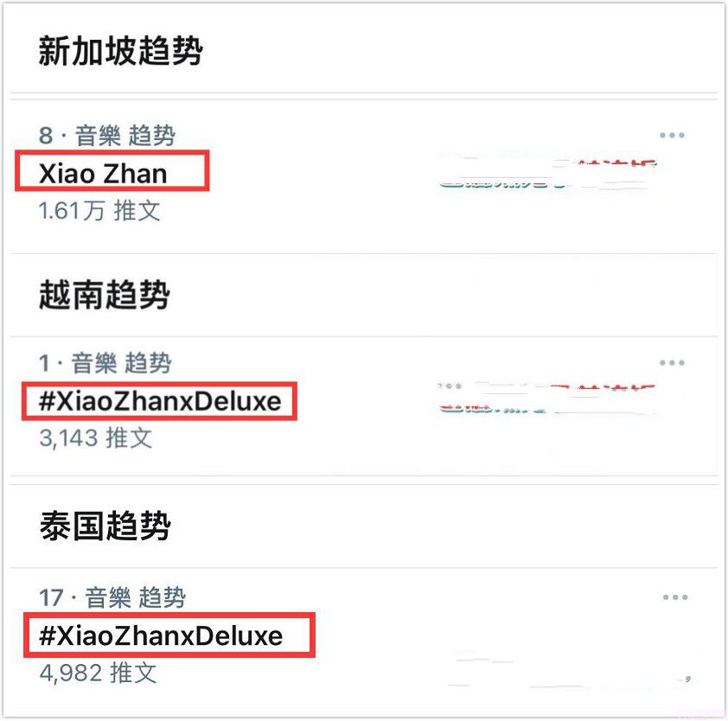The width and height of the screenshot is (728, 721).
Task: Select the 越南趋势 section header
Action: point(104,295)
